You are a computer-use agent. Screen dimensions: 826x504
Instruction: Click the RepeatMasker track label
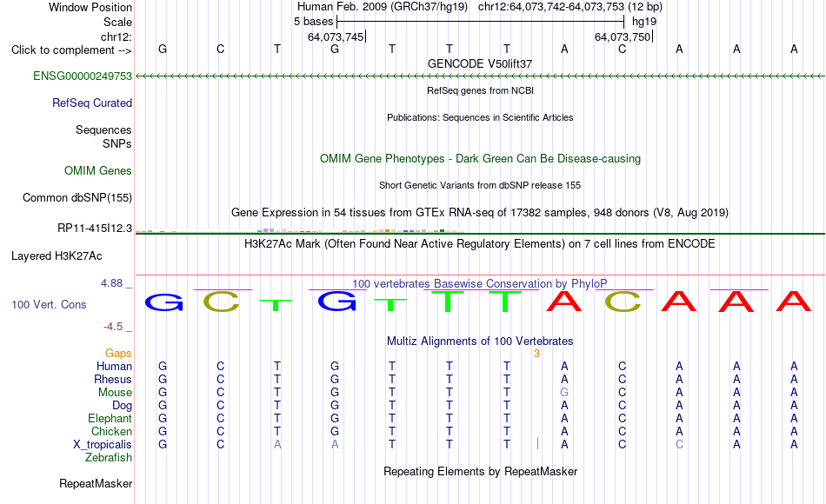[x=96, y=483]
